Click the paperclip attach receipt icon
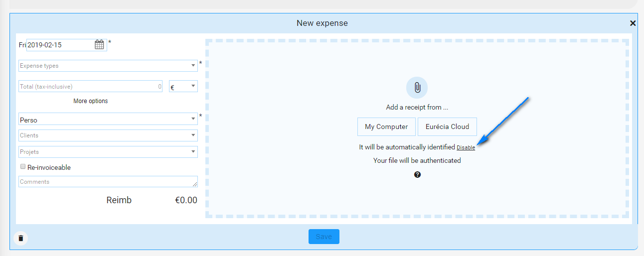 [x=417, y=88]
